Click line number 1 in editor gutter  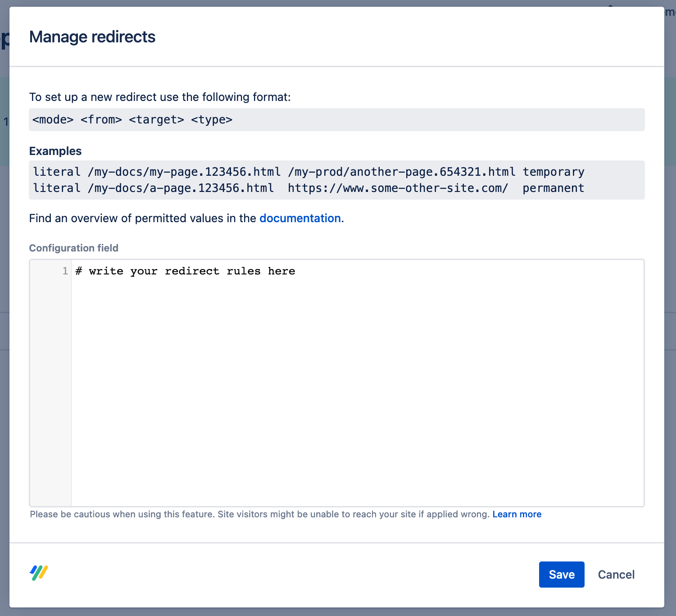(65, 271)
